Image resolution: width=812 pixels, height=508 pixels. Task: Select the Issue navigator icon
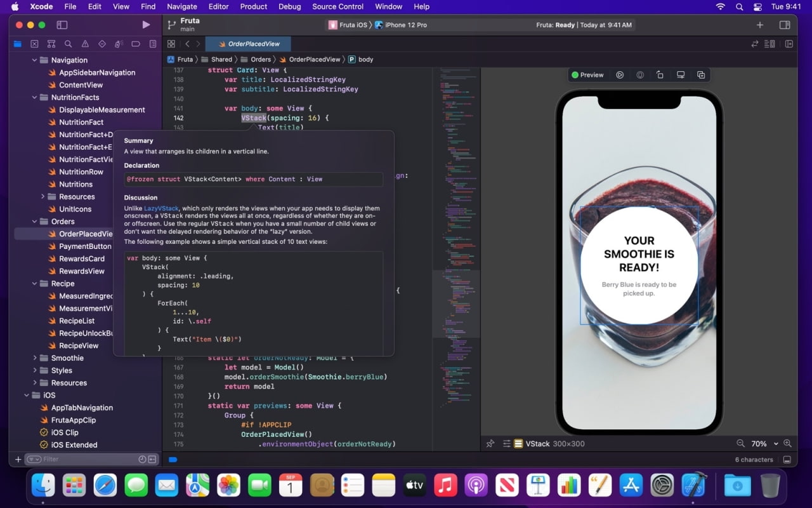84,44
